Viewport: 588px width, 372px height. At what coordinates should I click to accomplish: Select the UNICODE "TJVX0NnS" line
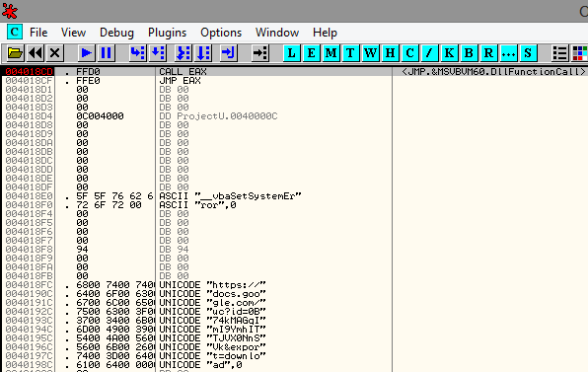[x=213, y=337]
